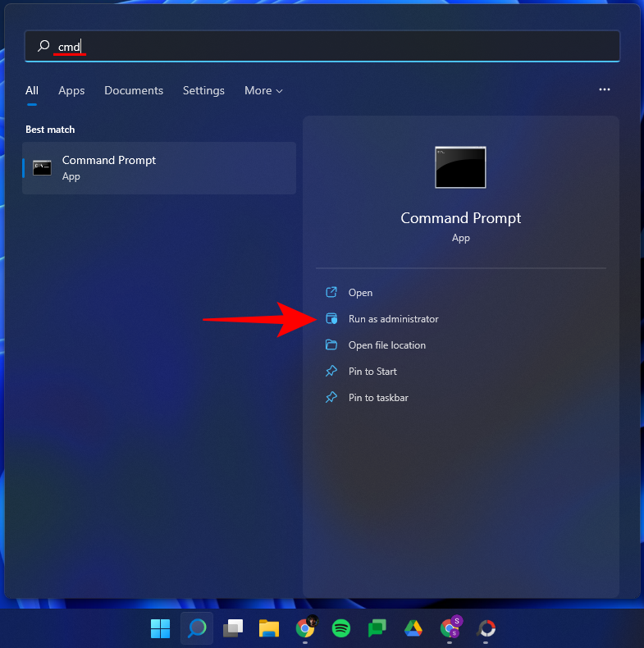
Task: Open Spotify from the taskbar
Action: pos(341,628)
